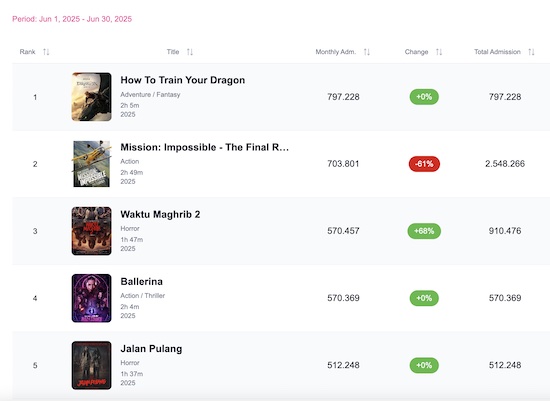This screenshot has width=550, height=401.
Task: Sort by Monthly Adm. arrows icon
Action: [x=367, y=52]
